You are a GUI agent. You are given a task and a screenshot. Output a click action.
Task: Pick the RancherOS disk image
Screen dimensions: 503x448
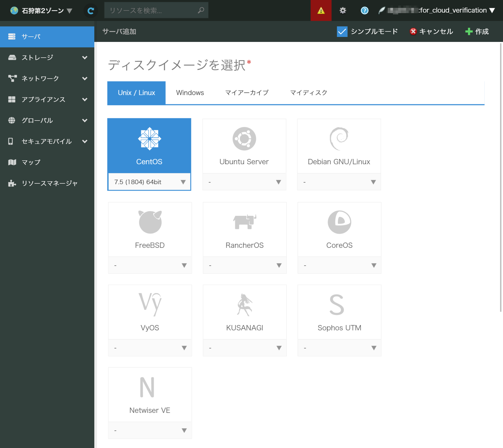coord(244,229)
